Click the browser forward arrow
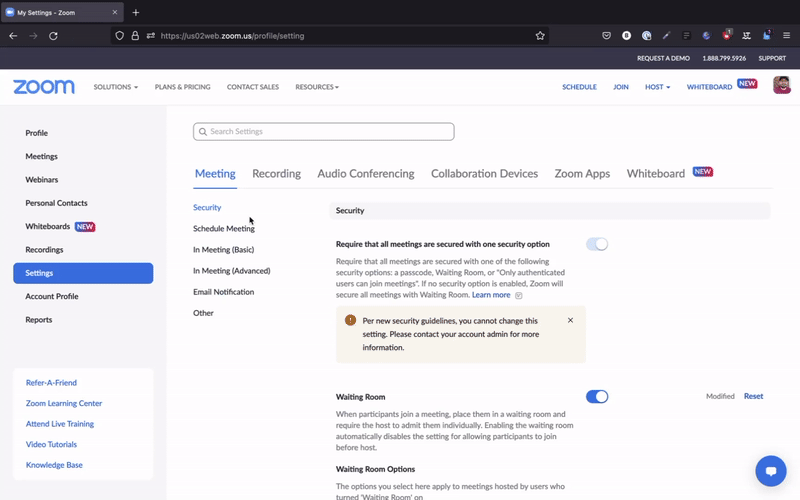 click(x=33, y=36)
